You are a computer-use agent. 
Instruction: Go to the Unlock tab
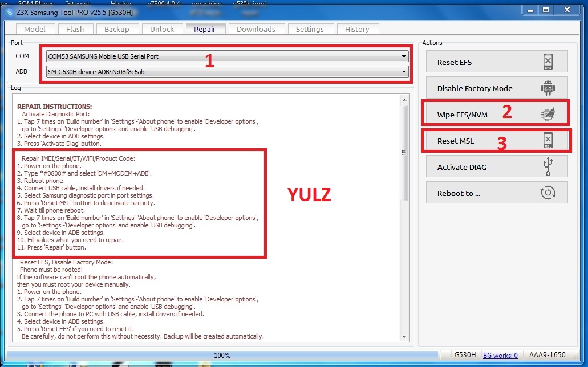[x=162, y=29]
